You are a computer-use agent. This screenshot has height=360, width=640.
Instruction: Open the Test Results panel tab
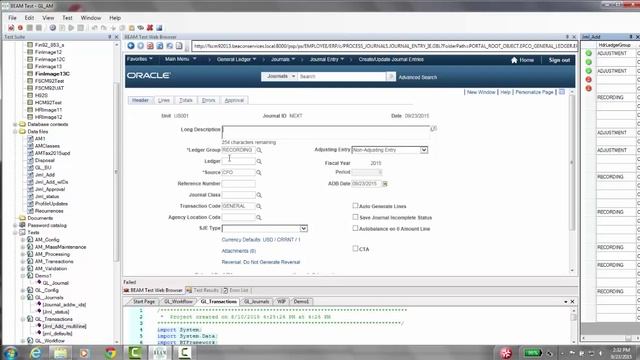(202, 290)
